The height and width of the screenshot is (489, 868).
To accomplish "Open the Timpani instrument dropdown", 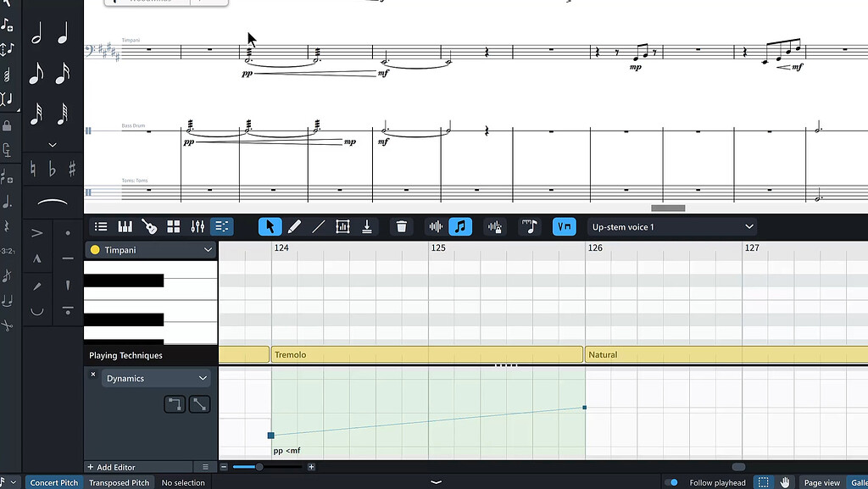I will click(150, 250).
